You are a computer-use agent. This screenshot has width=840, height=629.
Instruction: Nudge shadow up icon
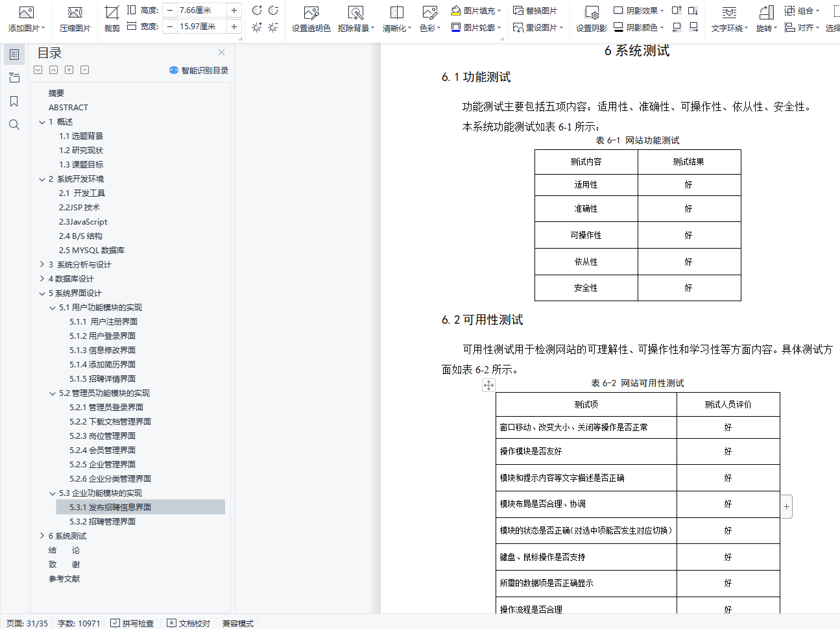(677, 10)
